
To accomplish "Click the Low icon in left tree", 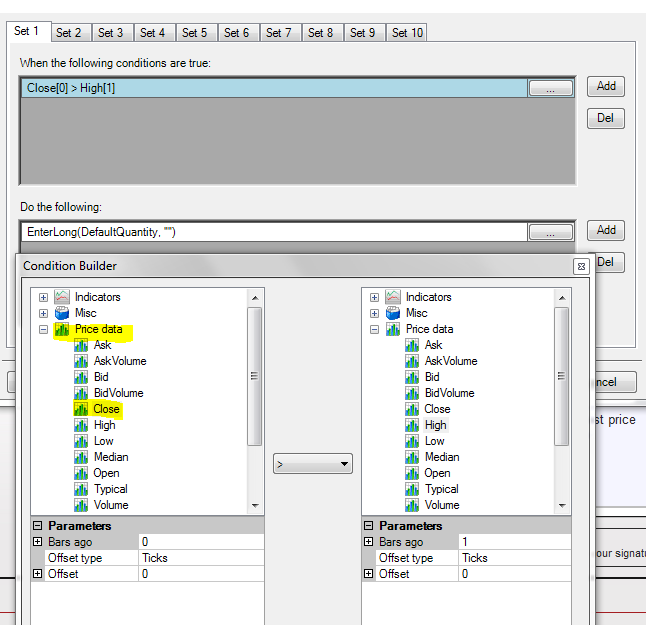I will point(81,441).
